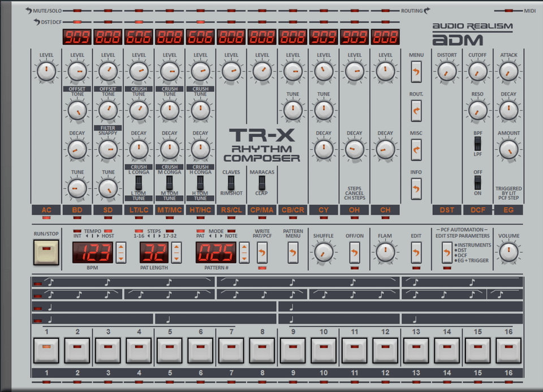This screenshot has height=392, width=543.
Task: Toggle step button 5
Action: (x=170, y=351)
